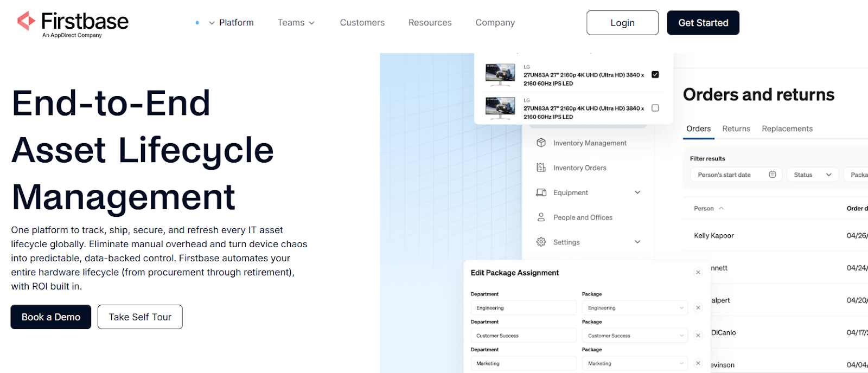The image size is (868, 373).
Task: Sort by Person column arrow
Action: 721,208
